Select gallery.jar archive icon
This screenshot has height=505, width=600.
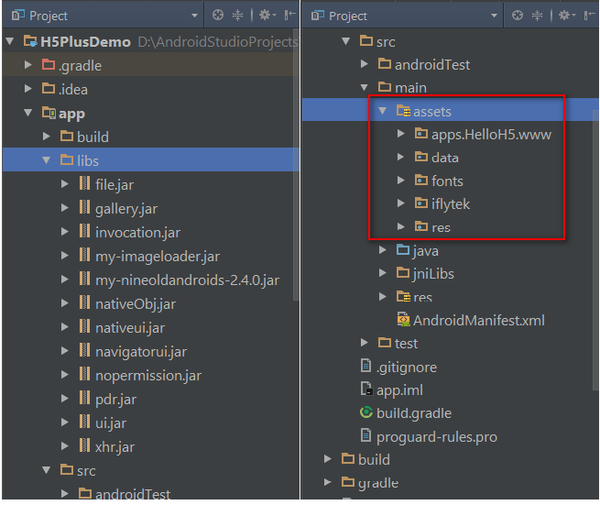(x=85, y=207)
